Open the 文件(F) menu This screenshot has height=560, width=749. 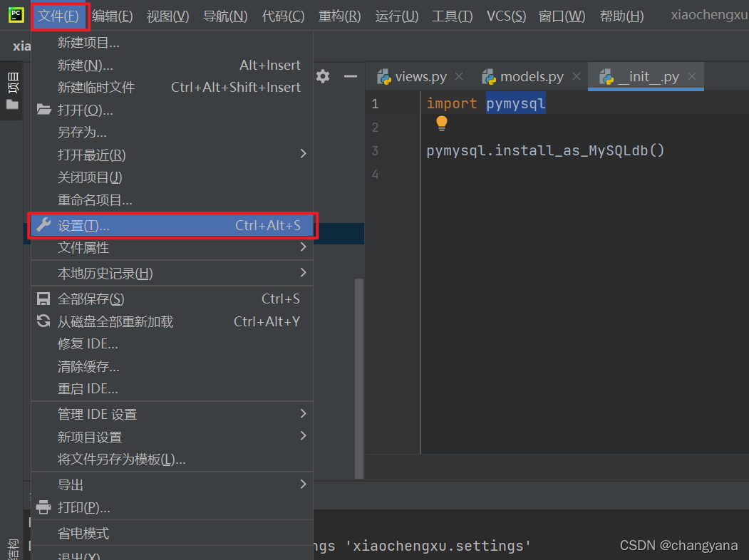(58, 16)
